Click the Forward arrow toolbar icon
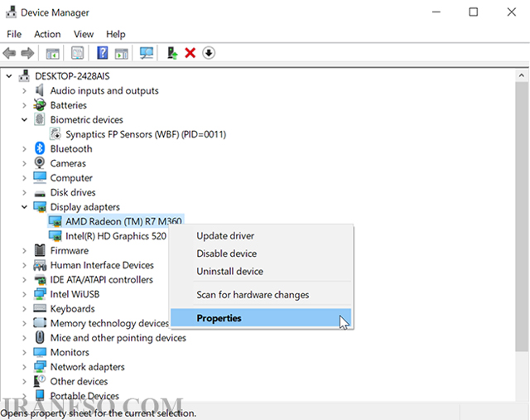The height and width of the screenshot is (420, 530). coord(27,53)
